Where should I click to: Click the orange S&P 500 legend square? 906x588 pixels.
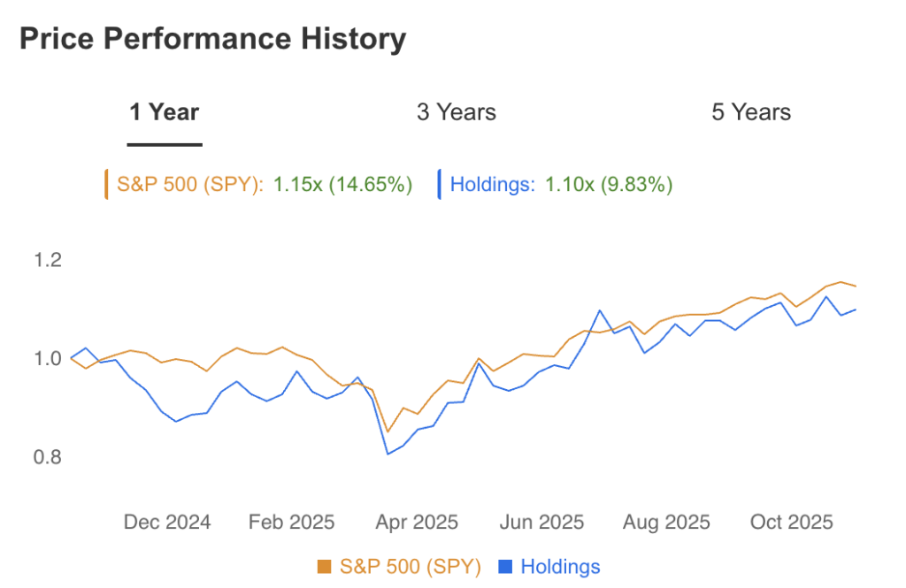click(324, 567)
